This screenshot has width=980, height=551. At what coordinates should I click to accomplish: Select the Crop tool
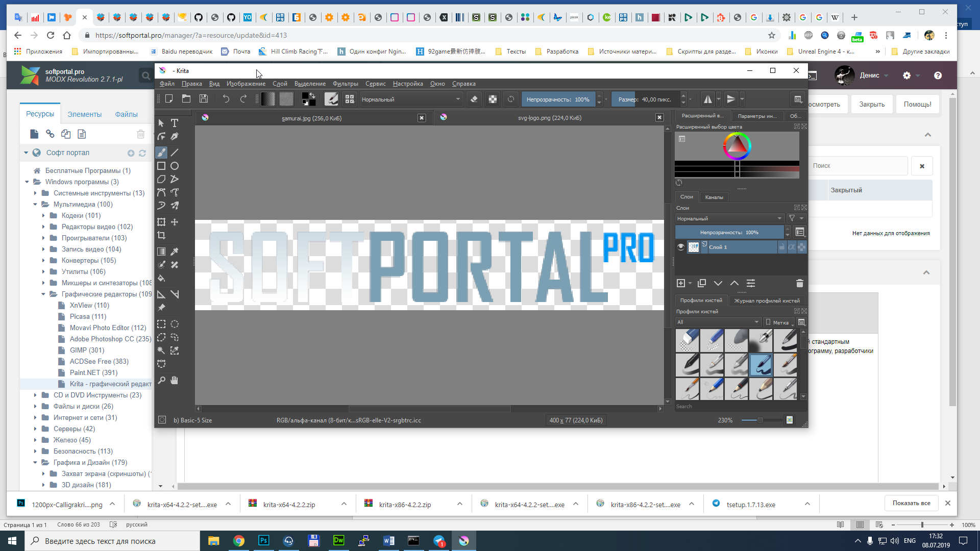coord(161,235)
